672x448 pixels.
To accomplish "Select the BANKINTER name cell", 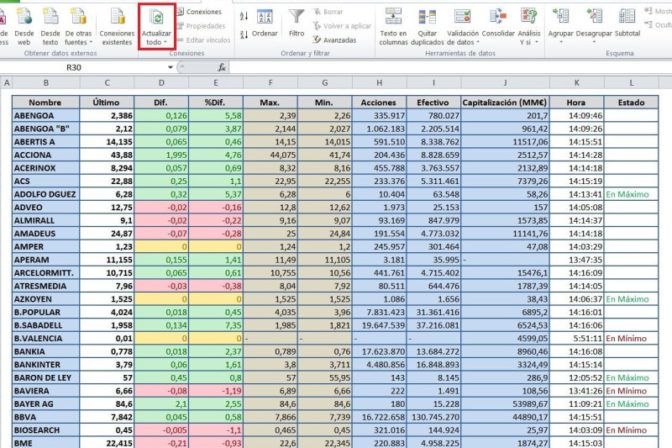I will coord(45,365).
